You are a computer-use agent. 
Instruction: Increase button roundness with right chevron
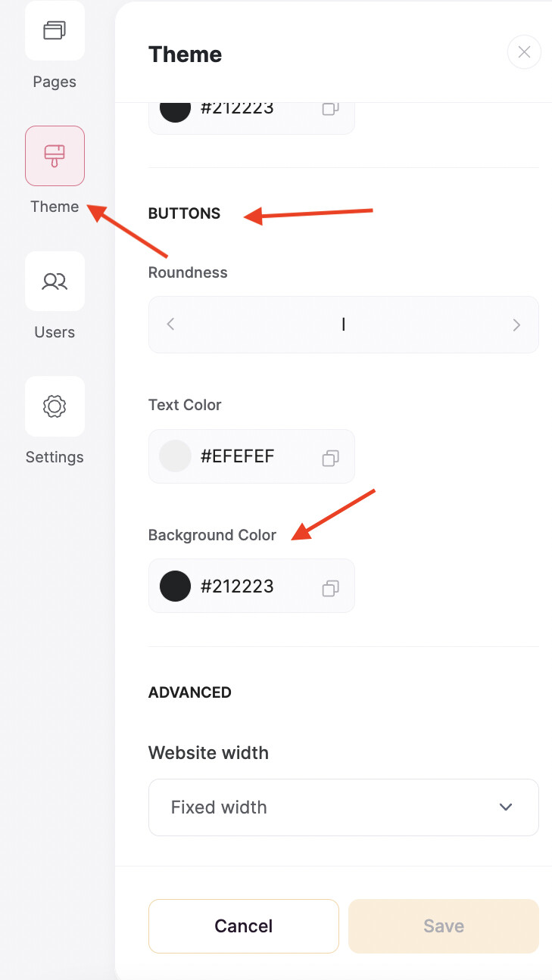[516, 325]
